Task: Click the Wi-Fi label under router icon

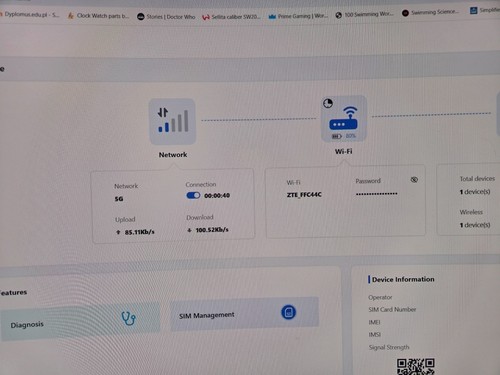Action: tap(343, 151)
